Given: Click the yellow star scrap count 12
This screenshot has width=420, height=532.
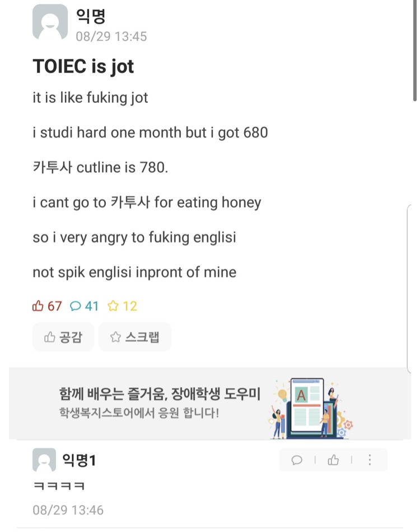Looking at the screenshot, I should pos(122,306).
